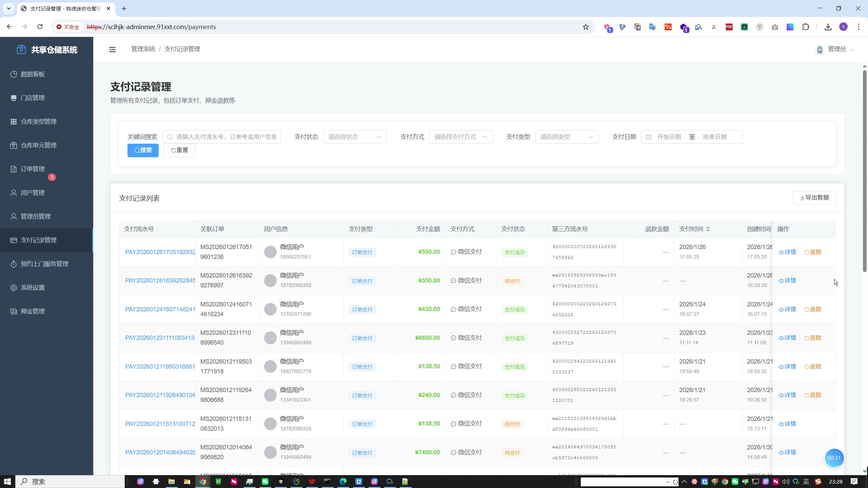The width and height of the screenshot is (868, 488).
Task: Collapse the sidebar with hamburger icon
Action: pos(112,49)
